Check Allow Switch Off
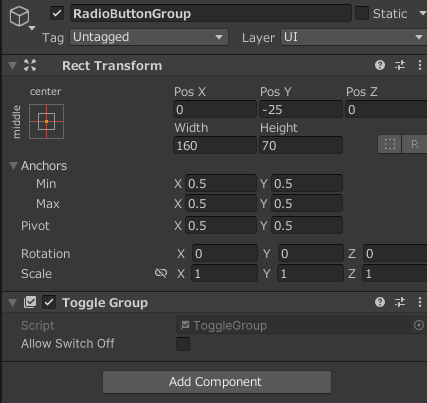This screenshot has width=427, height=403. coord(183,344)
